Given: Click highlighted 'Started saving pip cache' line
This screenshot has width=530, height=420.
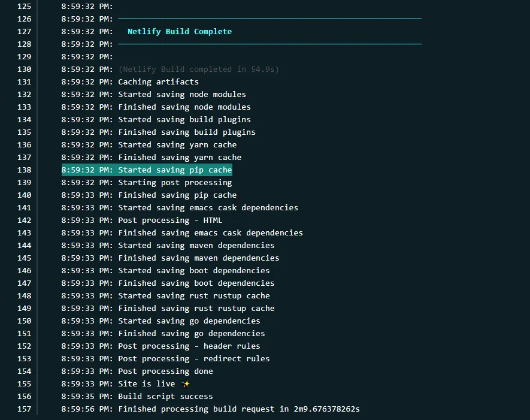Looking at the screenshot, I should tap(147, 170).
